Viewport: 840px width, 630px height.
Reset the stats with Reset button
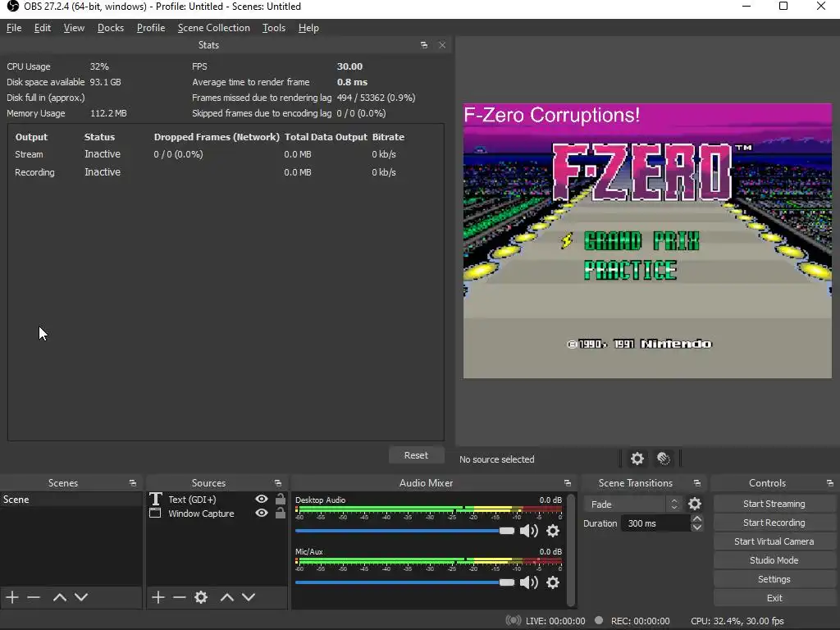coord(416,455)
